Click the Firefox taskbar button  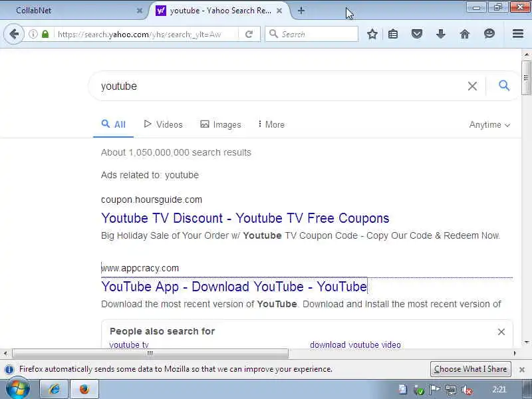coord(84,390)
